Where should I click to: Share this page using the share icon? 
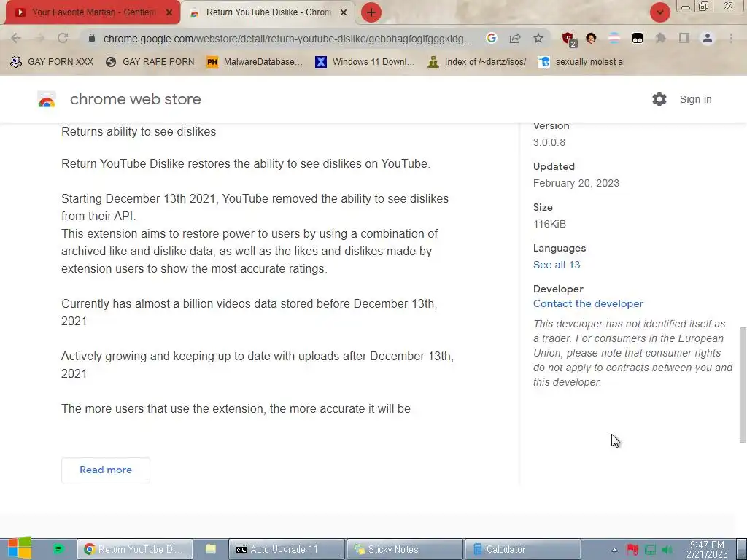click(x=515, y=38)
